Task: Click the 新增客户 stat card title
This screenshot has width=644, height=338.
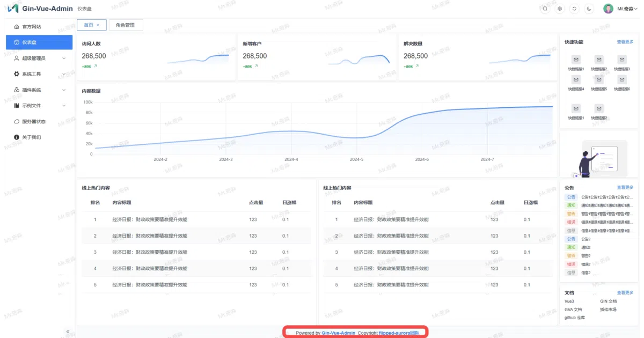Action: tap(252, 44)
